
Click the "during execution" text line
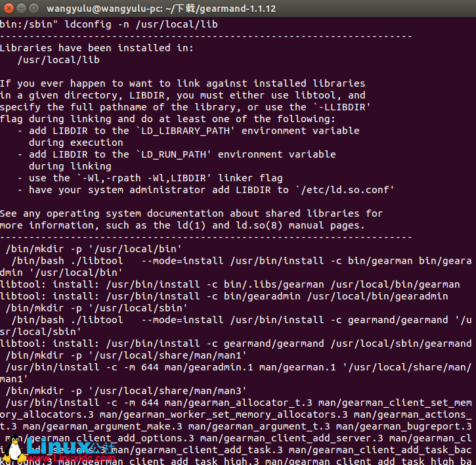point(76,143)
